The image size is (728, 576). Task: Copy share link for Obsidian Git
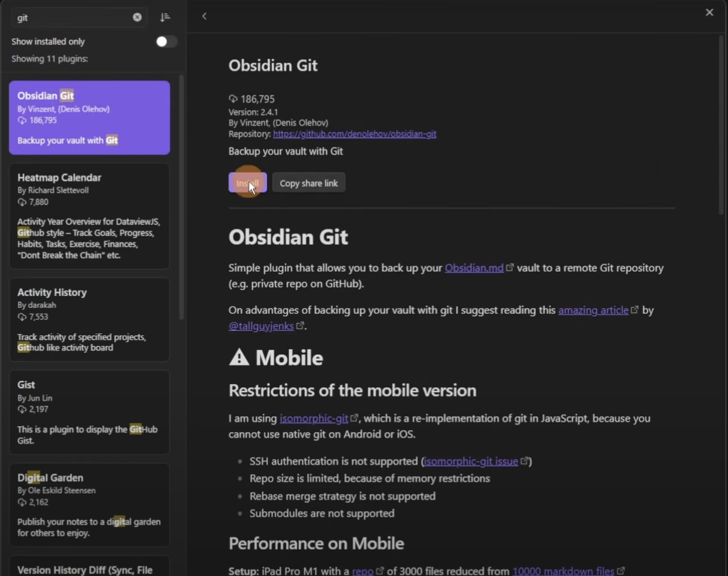309,183
